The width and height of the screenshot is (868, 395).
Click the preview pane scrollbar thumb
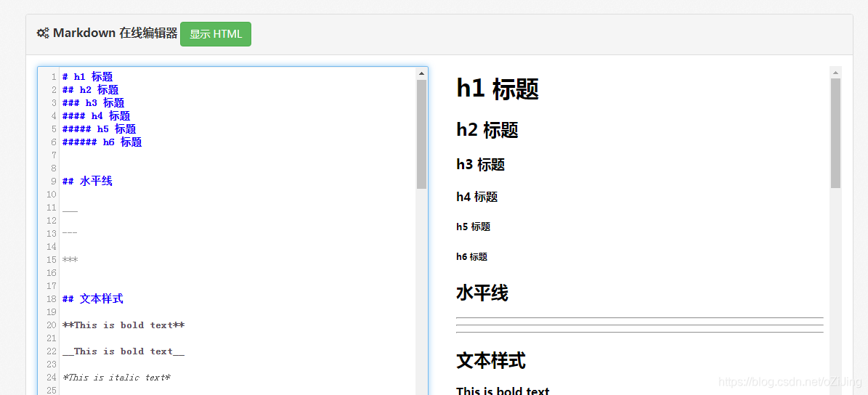(835, 133)
